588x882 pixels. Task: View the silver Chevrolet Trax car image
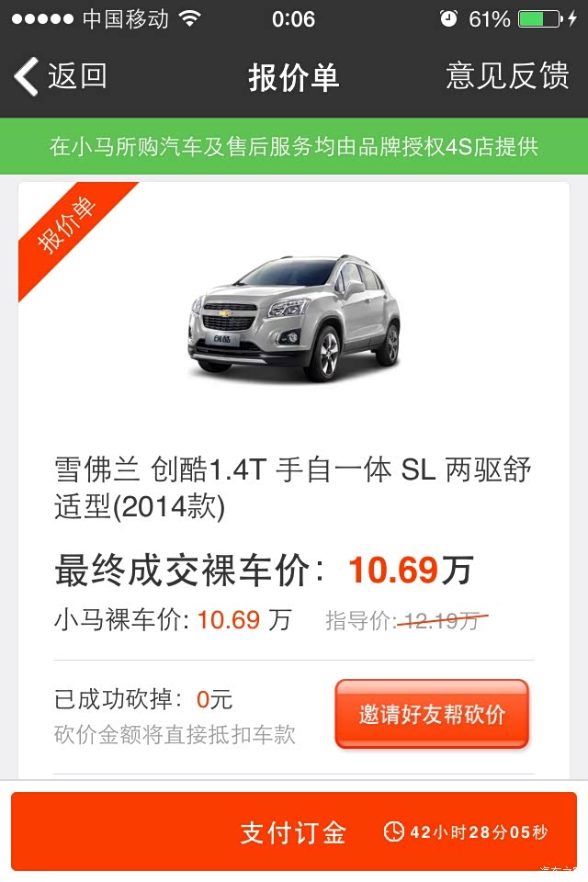tap(294, 318)
